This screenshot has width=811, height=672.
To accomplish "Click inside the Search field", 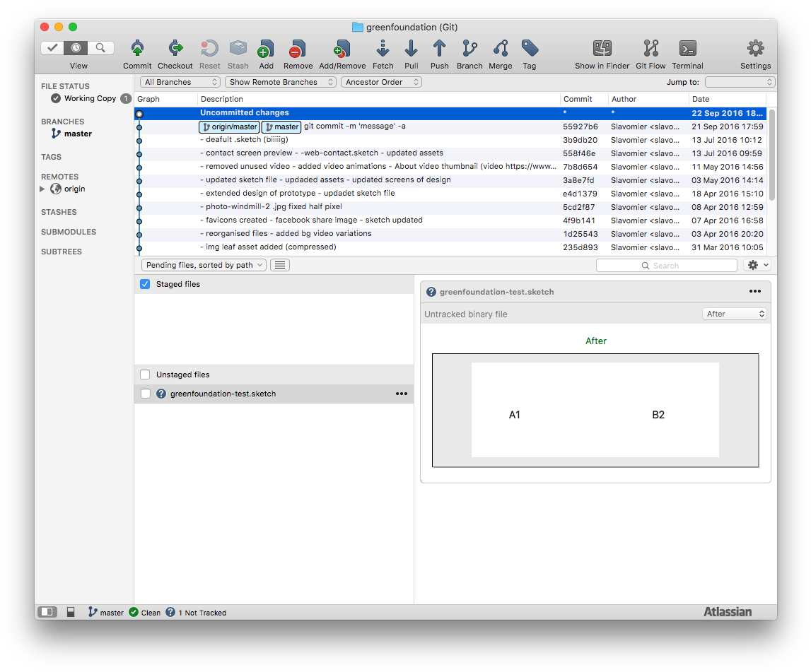I will coord(665,264).
